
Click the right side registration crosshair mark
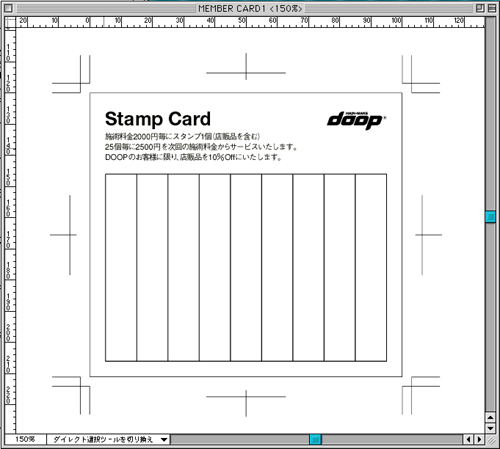coord(422,235)
